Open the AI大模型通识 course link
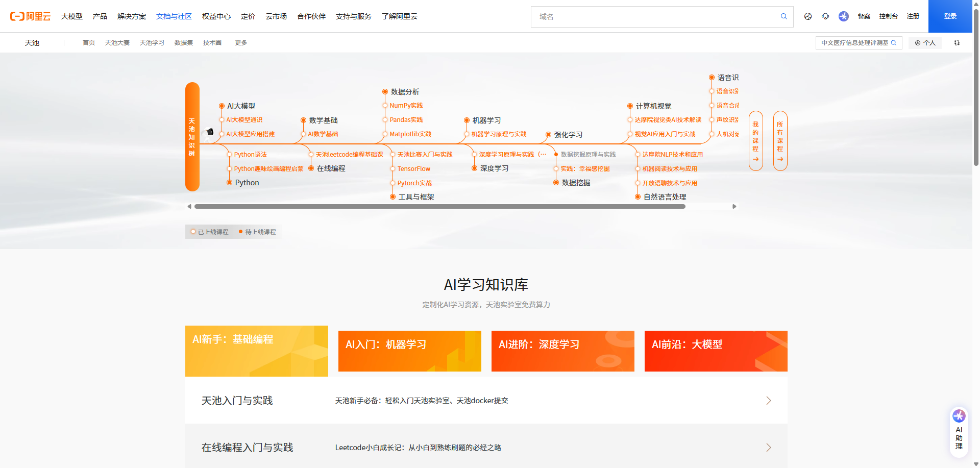The image size is (980, 468). [x=244, y=120]
